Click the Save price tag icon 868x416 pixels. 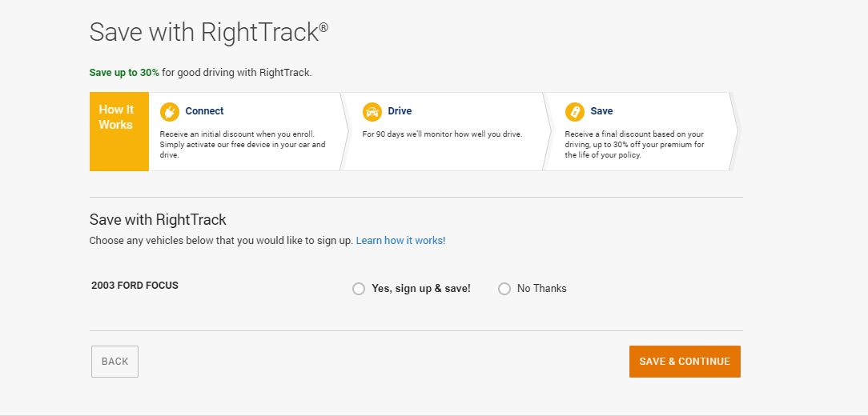tap(575, 112)
